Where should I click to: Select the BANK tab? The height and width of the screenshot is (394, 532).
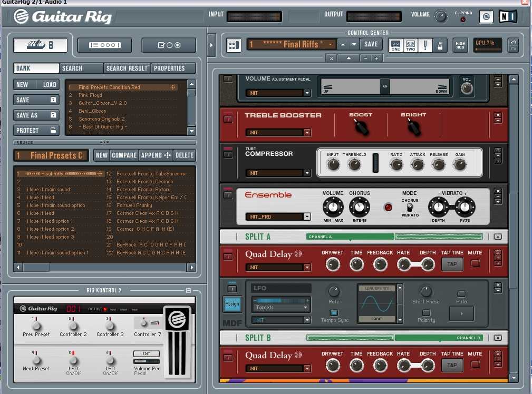point(36,68)
